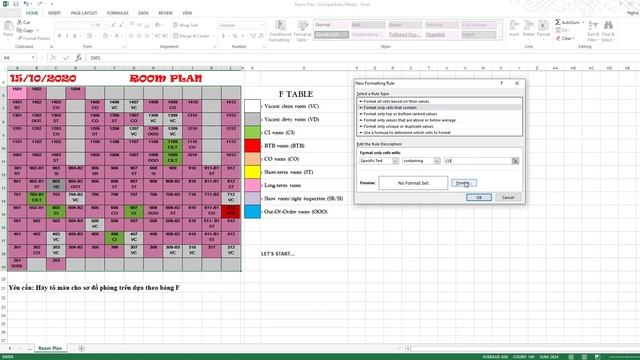Viewport: 640px width, 360px height.
Task: Apply the Normal cell style
Action: (x=331, y=25)
